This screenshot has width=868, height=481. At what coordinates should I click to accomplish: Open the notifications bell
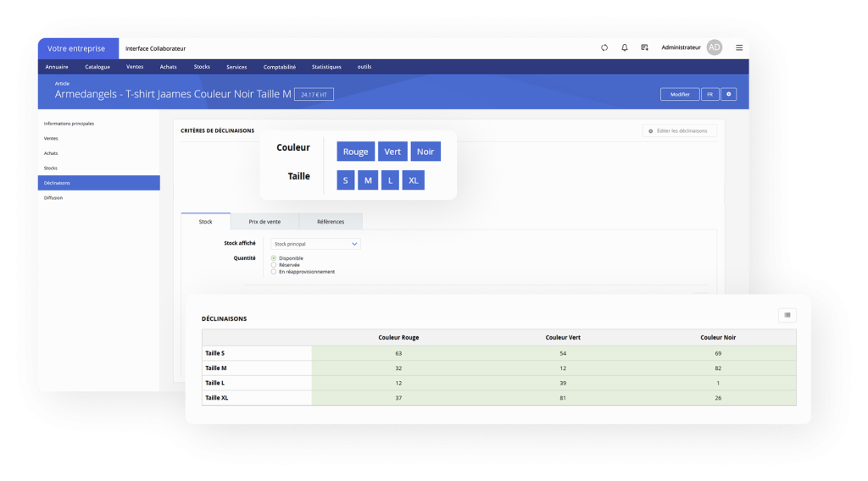(625, 47)
